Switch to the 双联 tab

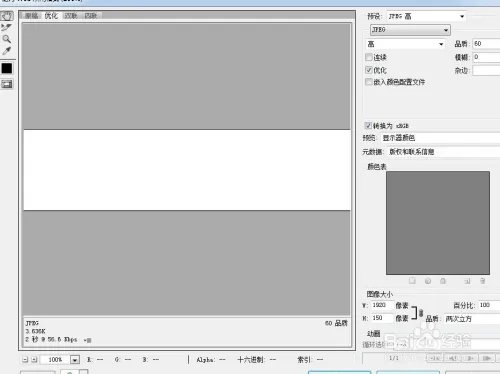click(x=71, y=16)
